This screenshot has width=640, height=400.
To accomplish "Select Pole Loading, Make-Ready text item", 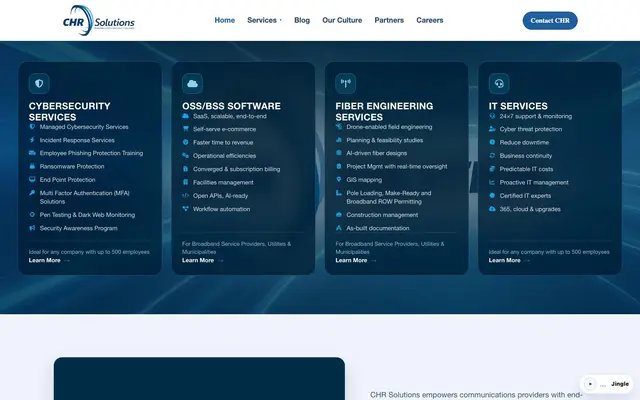I will (389, 197).
